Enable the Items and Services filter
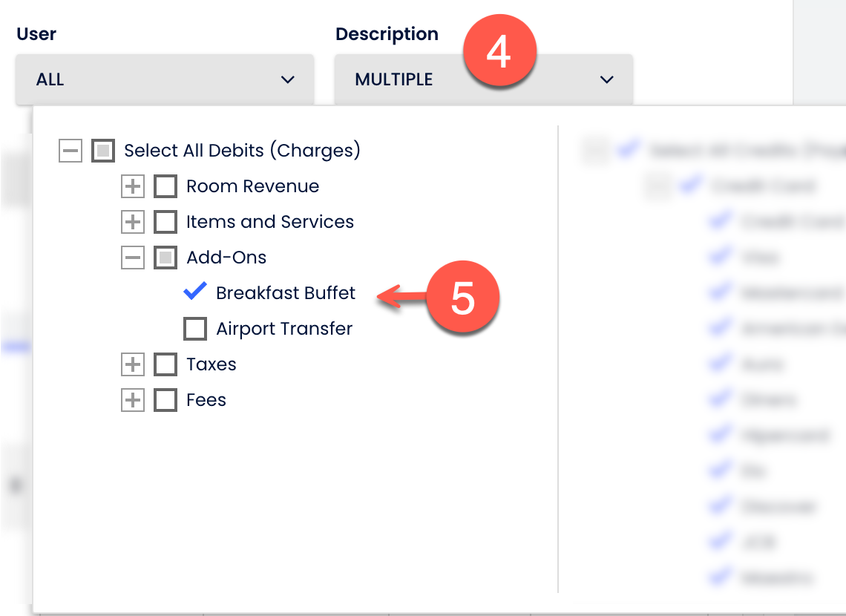This screenshot has width=846, height=616. coord(165,222)
